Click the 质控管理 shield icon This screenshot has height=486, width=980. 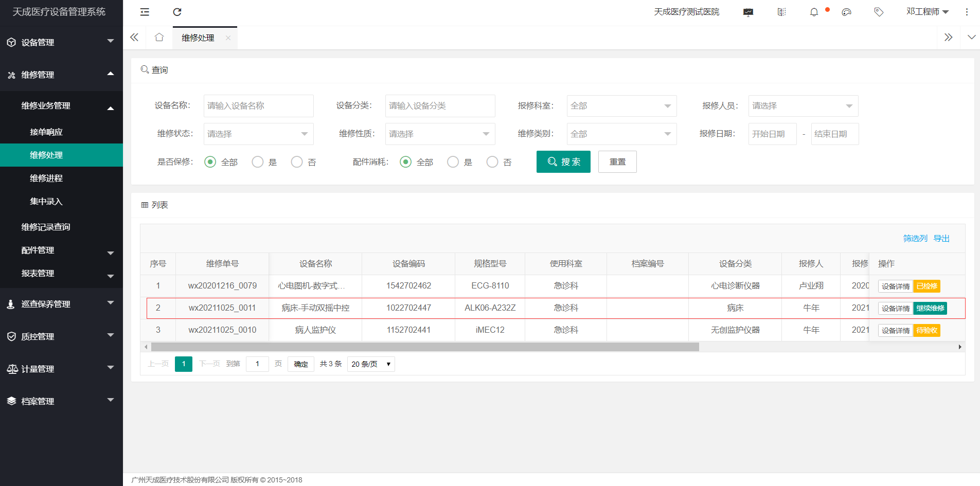pyautogui.click(x=11, y=336)
